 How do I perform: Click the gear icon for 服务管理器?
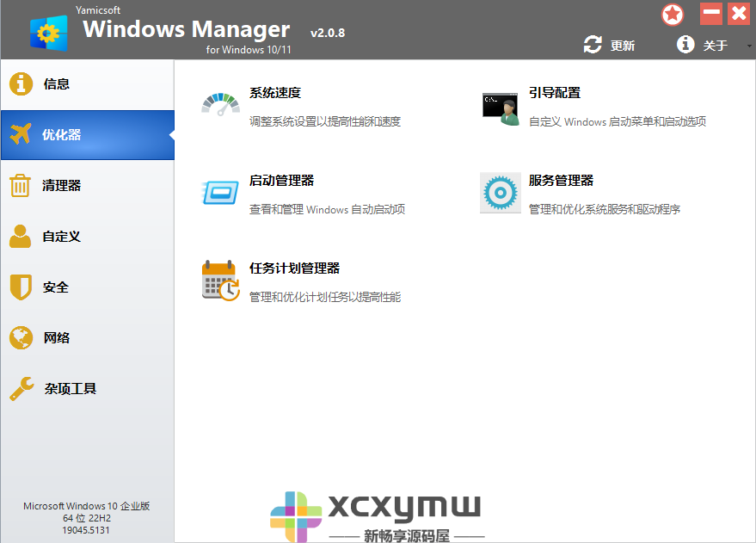click(x=501, y=193)
